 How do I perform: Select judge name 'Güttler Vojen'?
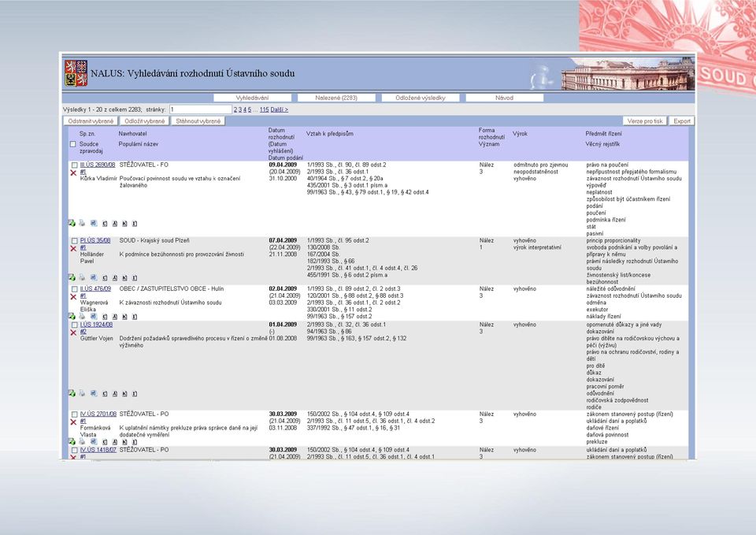[x=96, y=338]
